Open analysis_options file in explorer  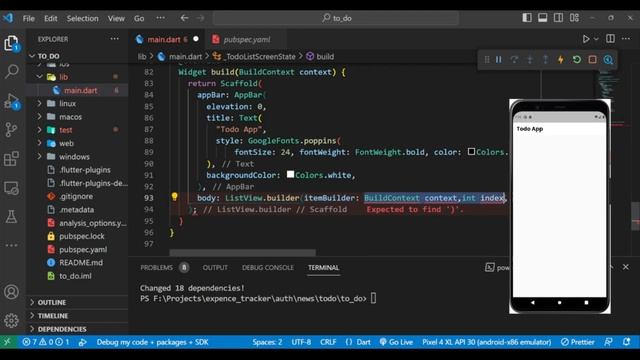[93, 223]
